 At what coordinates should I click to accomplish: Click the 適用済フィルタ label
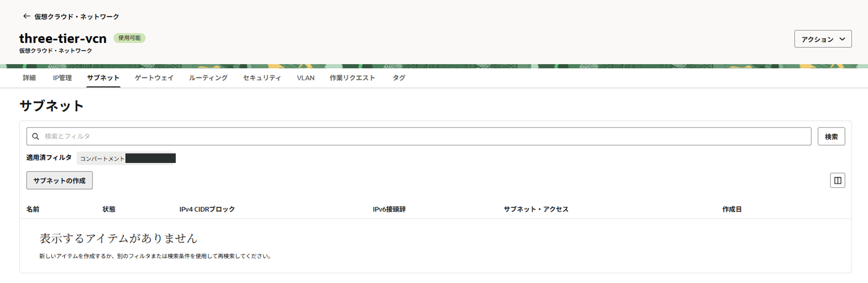49,158
